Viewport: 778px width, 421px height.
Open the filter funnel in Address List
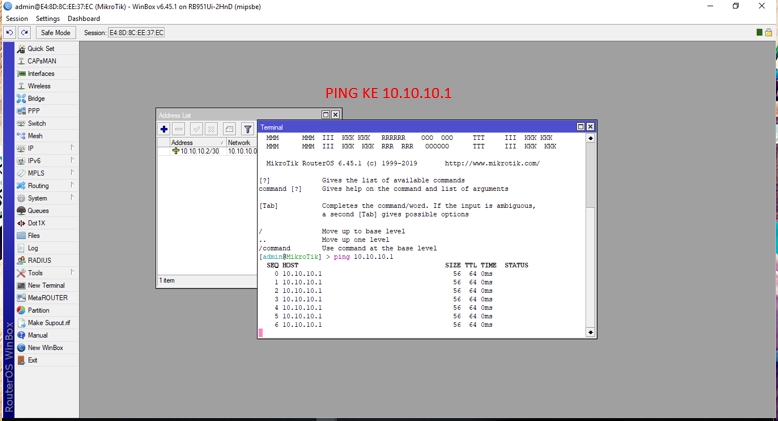248,129
